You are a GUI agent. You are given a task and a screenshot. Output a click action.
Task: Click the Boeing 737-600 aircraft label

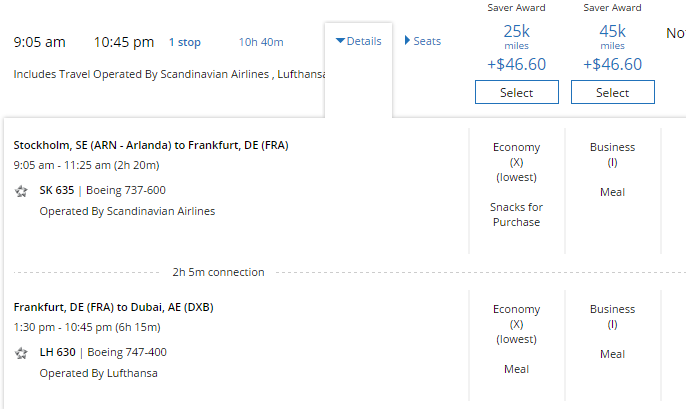126,190
